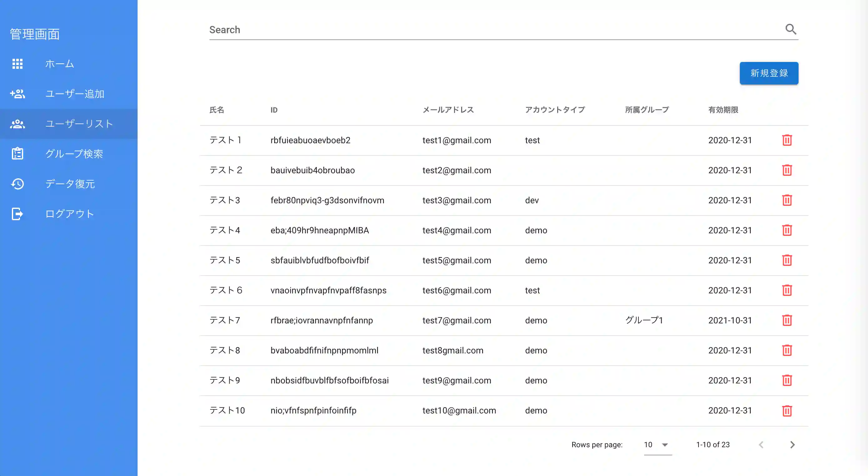Click the previous page chevron
This screenshot has height=476, width=868.
pyautogui.click(x=761, y=445)
